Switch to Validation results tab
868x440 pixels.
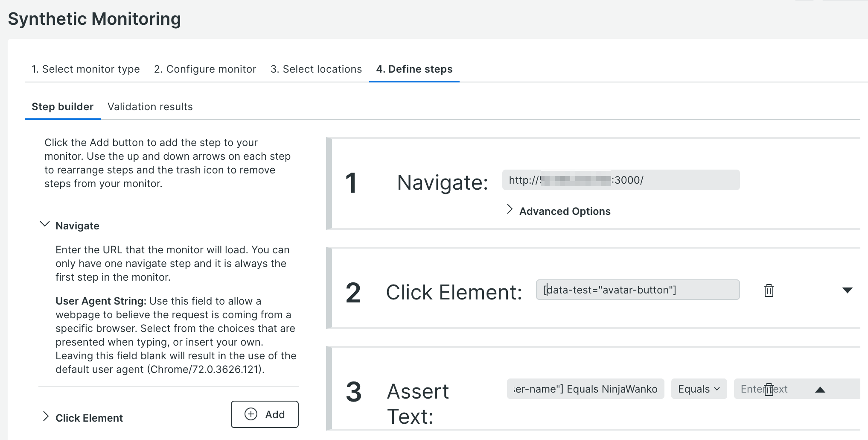pyautogui.click(x=150, y=107)
